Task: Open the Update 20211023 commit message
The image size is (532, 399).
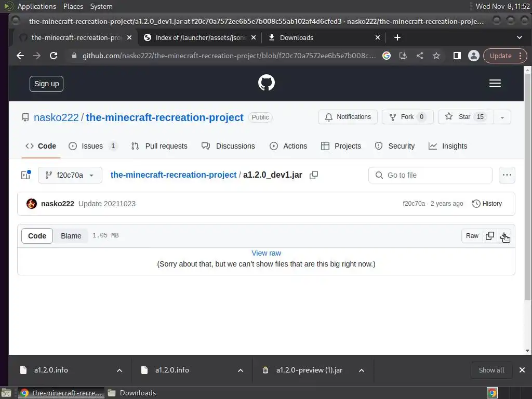Action: [x=107, y=204]
